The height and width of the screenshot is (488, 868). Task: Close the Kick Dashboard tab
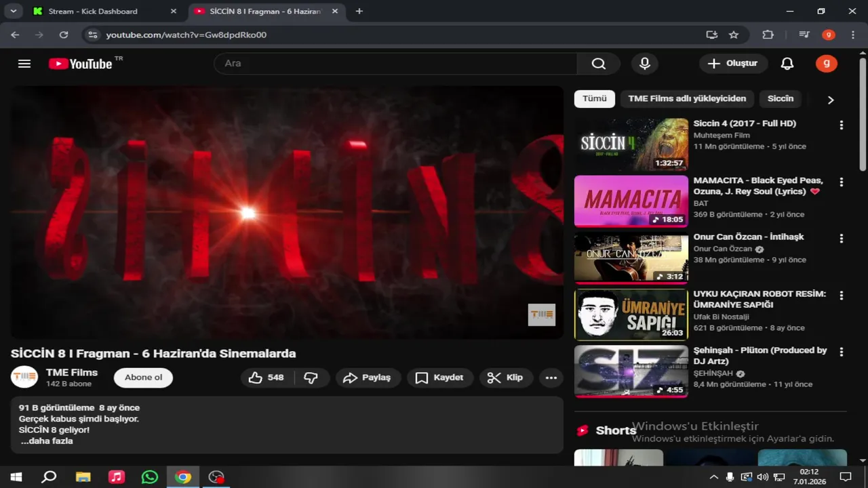174,12
